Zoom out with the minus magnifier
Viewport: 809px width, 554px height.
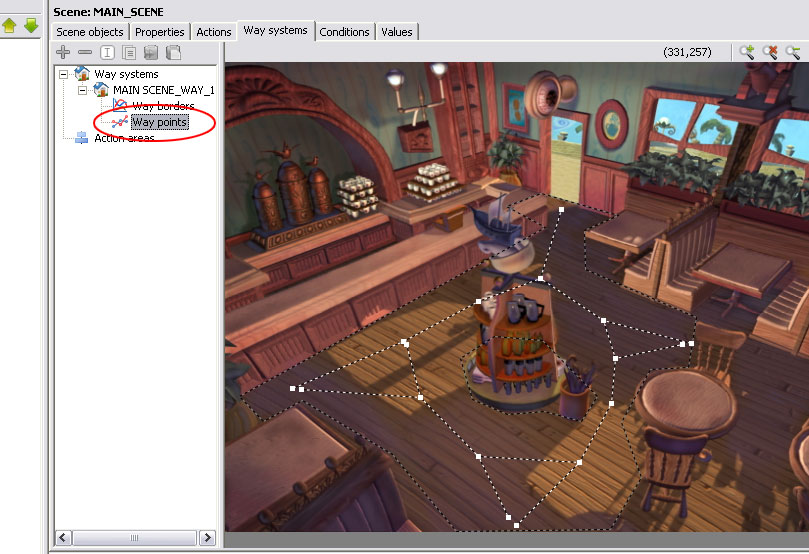point(792,52)
